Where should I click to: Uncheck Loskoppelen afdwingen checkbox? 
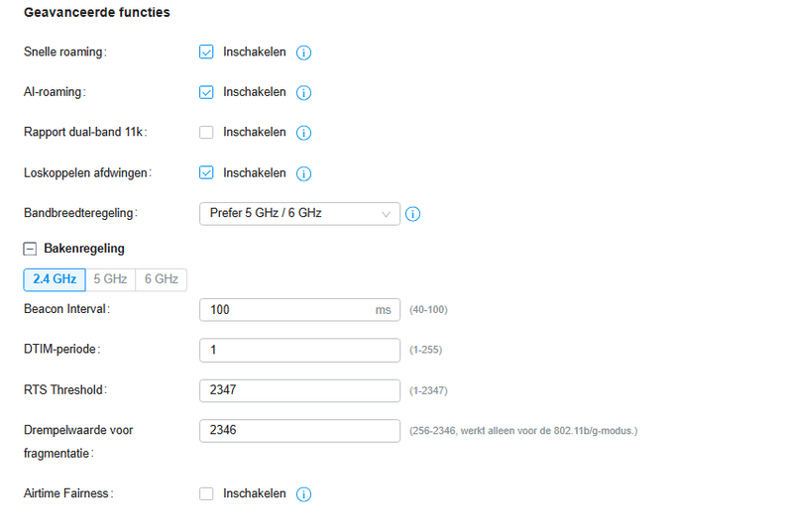(206, 172)
